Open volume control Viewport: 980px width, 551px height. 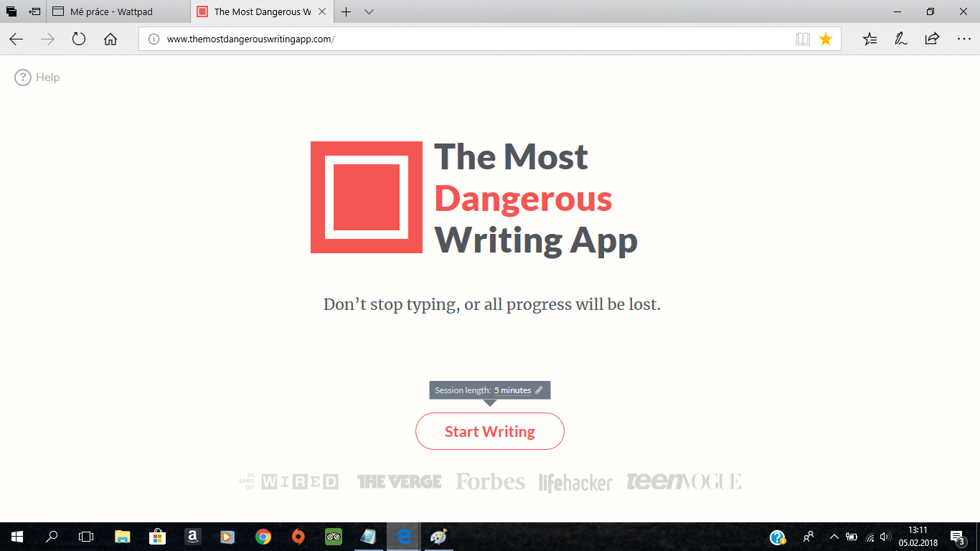coord(885,537)
